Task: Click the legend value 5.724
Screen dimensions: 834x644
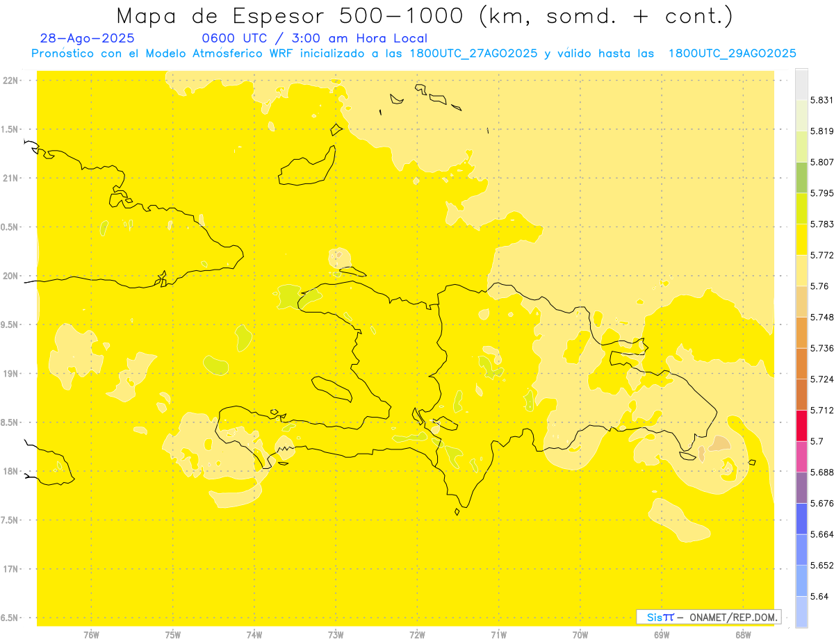Action: 821,379
